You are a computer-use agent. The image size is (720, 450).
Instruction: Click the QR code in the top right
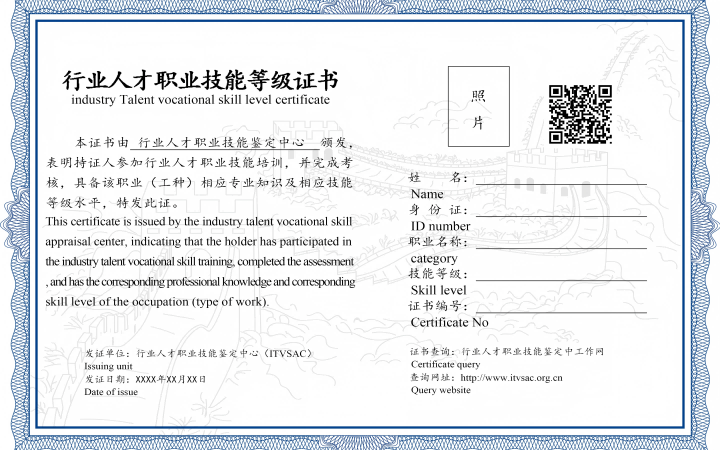point(579,115)
